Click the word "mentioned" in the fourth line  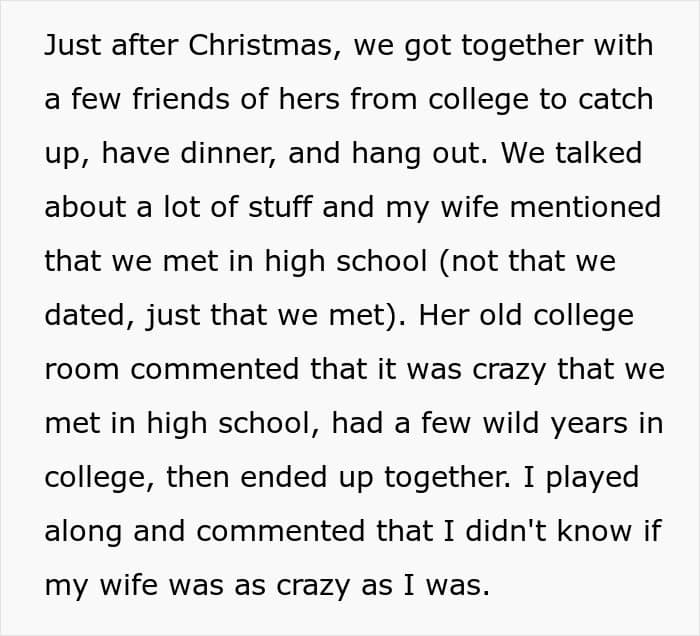585,207
